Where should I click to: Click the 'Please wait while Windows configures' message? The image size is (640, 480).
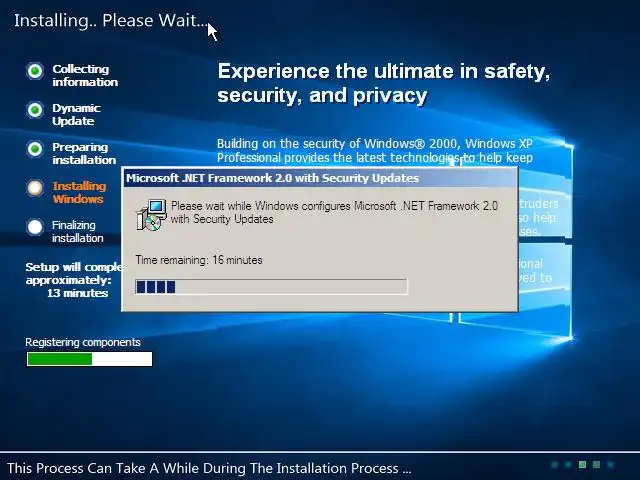tap(334, 212)
